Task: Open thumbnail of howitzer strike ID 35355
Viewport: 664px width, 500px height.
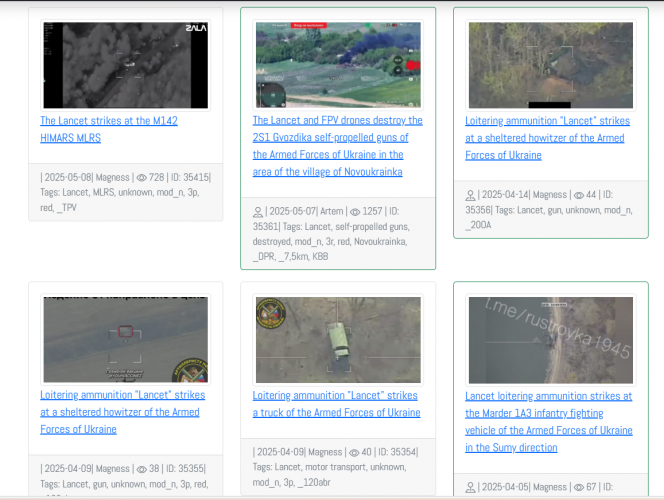Action: click(x=125, y=340)
